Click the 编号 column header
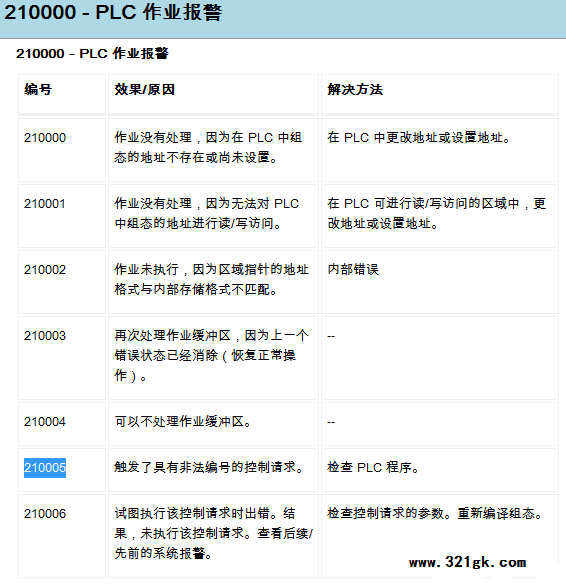 coord(62,94)
